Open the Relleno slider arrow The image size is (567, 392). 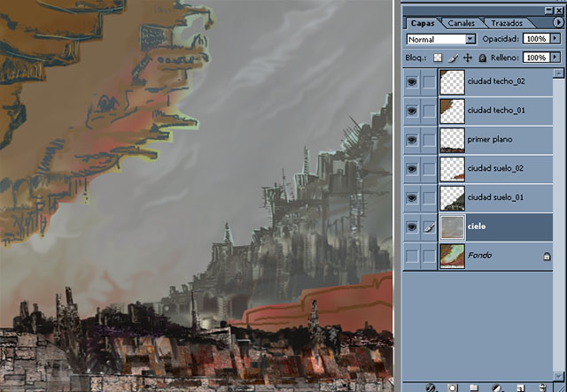[555, 58]
